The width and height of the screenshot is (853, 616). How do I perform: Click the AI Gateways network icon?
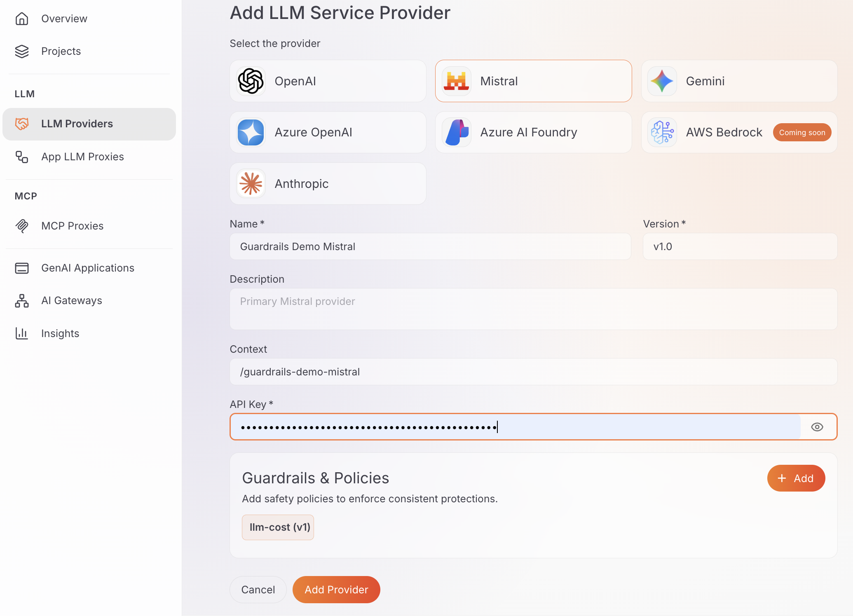[x=22, y=300]
